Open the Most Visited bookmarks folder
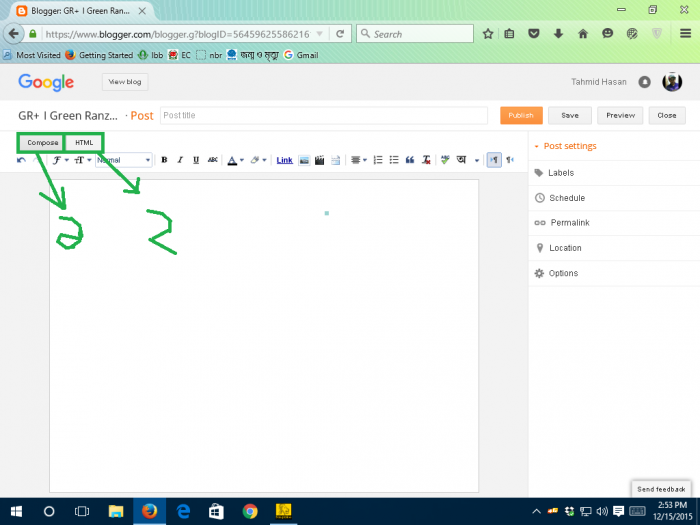 pyautogui.click(x=32, y=55)
